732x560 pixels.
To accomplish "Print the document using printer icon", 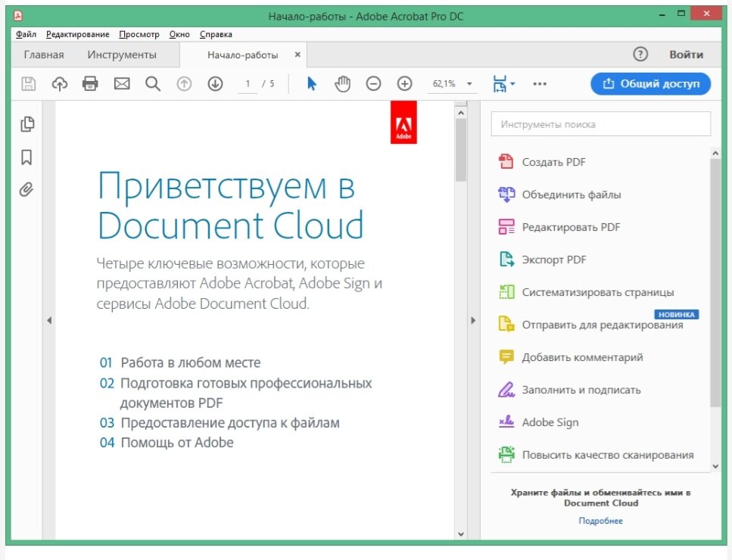I will pyautogui.click(x=90, y=83).
